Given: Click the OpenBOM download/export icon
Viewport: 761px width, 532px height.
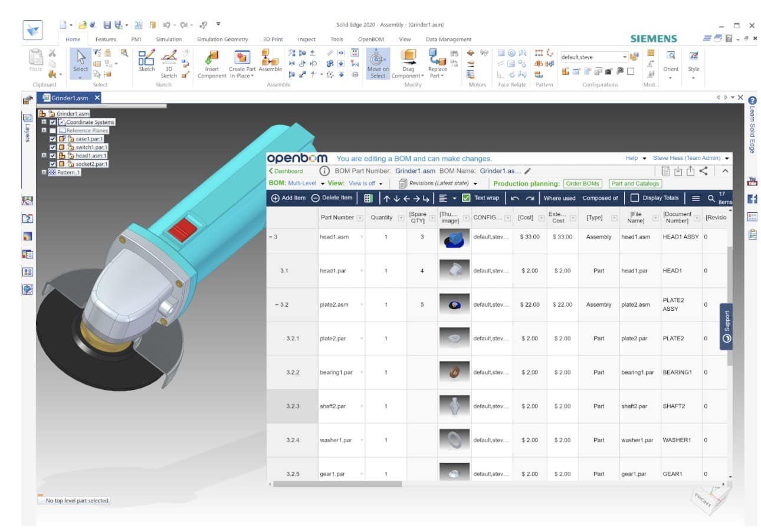Looking at the screenshot, I should point(678,171).
